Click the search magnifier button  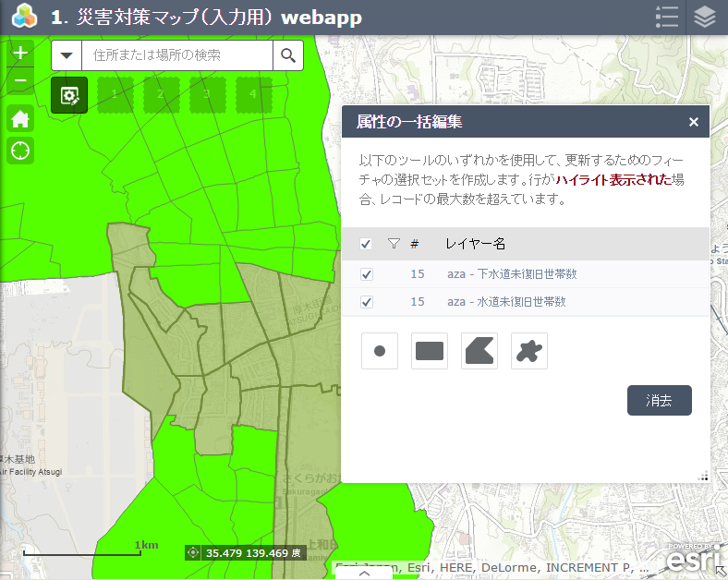[x=288, y=55]
